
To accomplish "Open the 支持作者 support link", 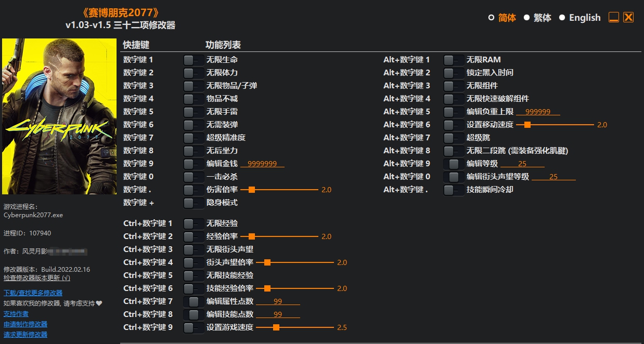I will [16, 313].
